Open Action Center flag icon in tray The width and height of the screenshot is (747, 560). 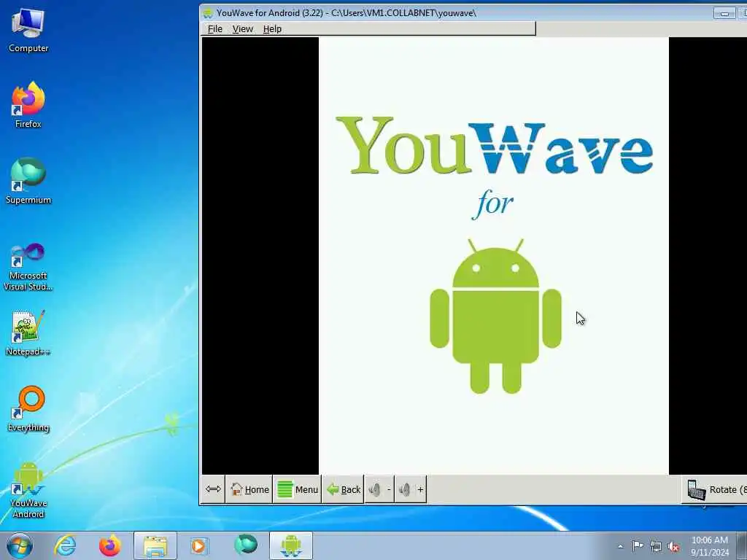(638, 545)
